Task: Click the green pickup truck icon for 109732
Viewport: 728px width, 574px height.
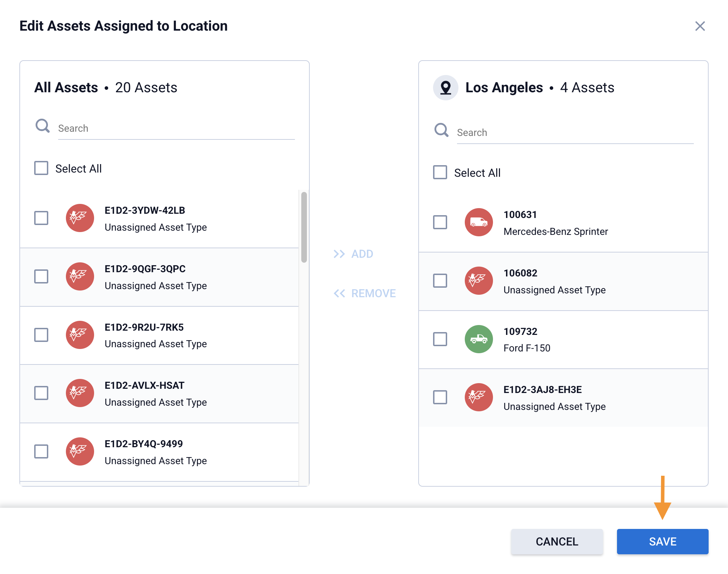Action: click(479, 339)
